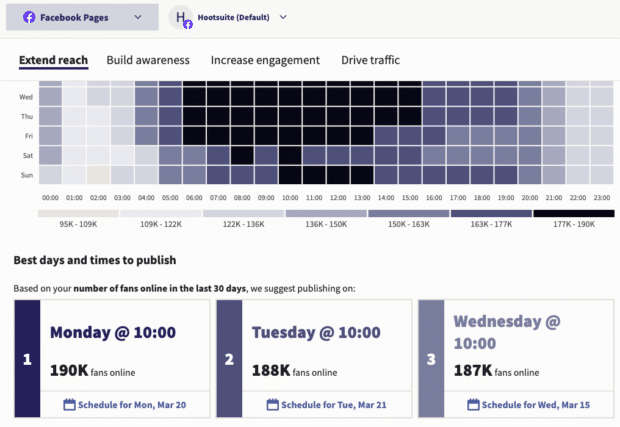Click the Sunday 10:00 heatmap cell
The width and height of the screenshot is (620, 427).
[291, 175]
